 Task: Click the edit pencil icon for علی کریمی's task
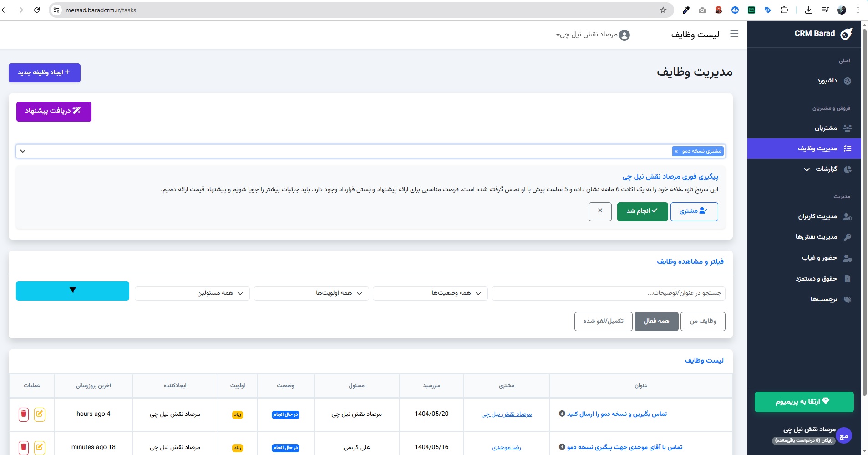point(40,447)
